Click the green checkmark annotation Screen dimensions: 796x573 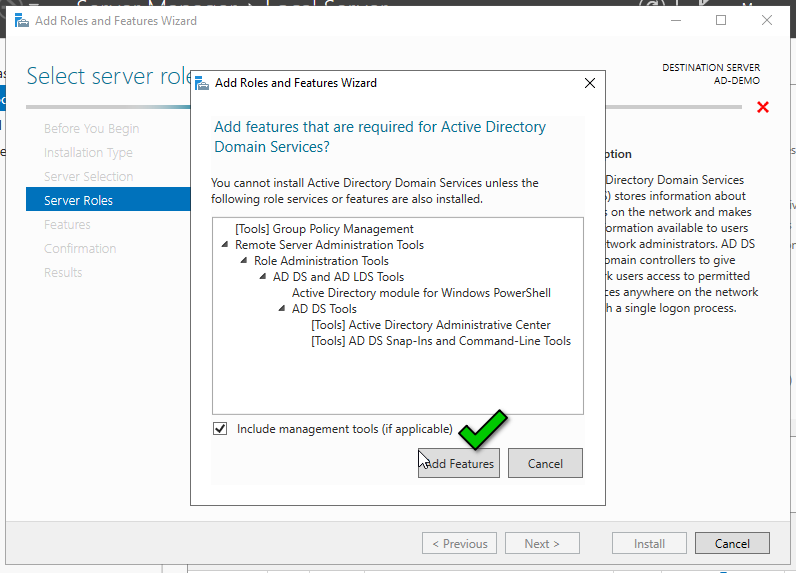point(480,430)
